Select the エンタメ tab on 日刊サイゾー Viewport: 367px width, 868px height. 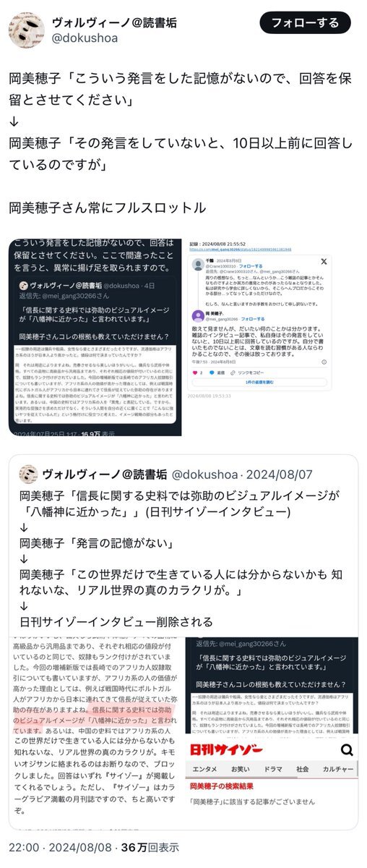point(204,769)
